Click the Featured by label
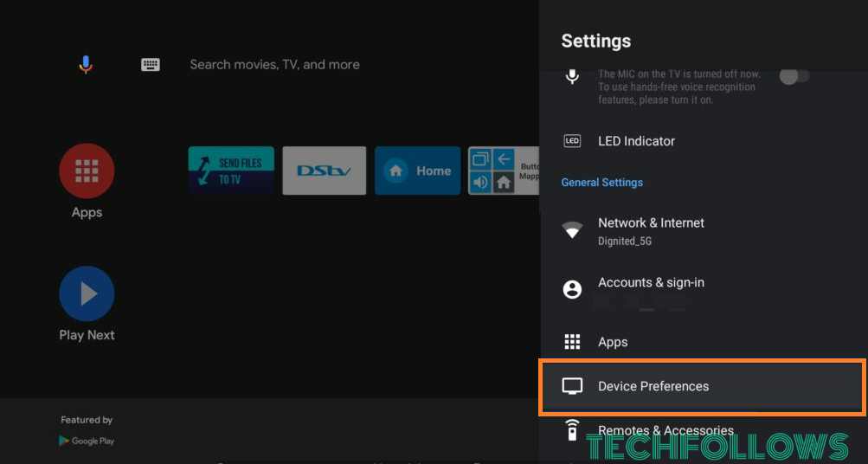 pyautogui.click(x=87, y=420)
